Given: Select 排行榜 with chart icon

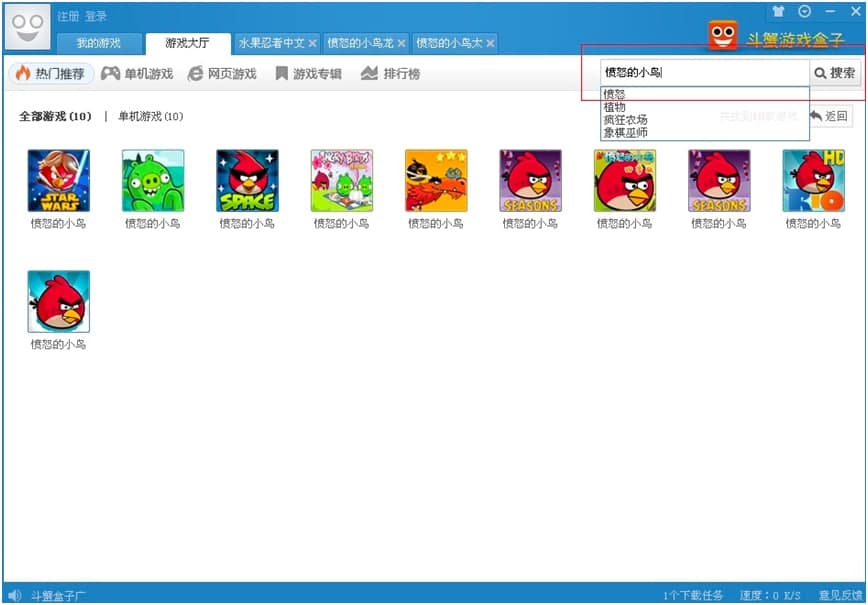Looking at the screenshot, I should coord(390,74).
